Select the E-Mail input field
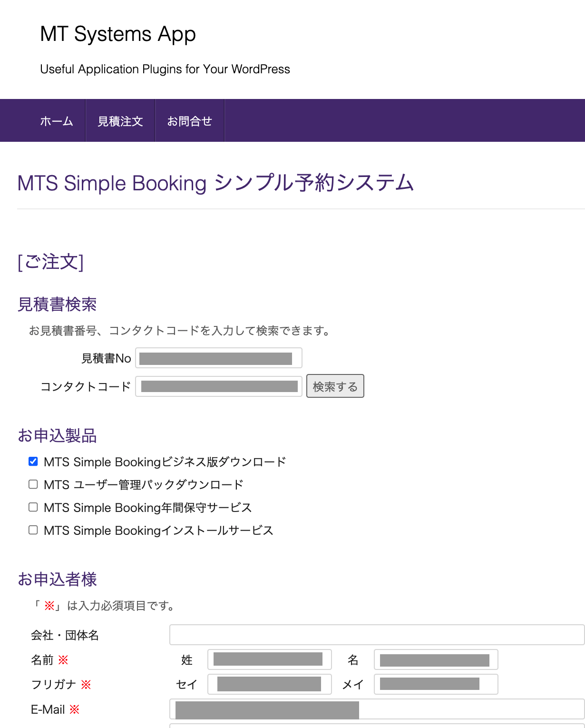The width and height of the screenshot is (585, 728). [377, 709]
